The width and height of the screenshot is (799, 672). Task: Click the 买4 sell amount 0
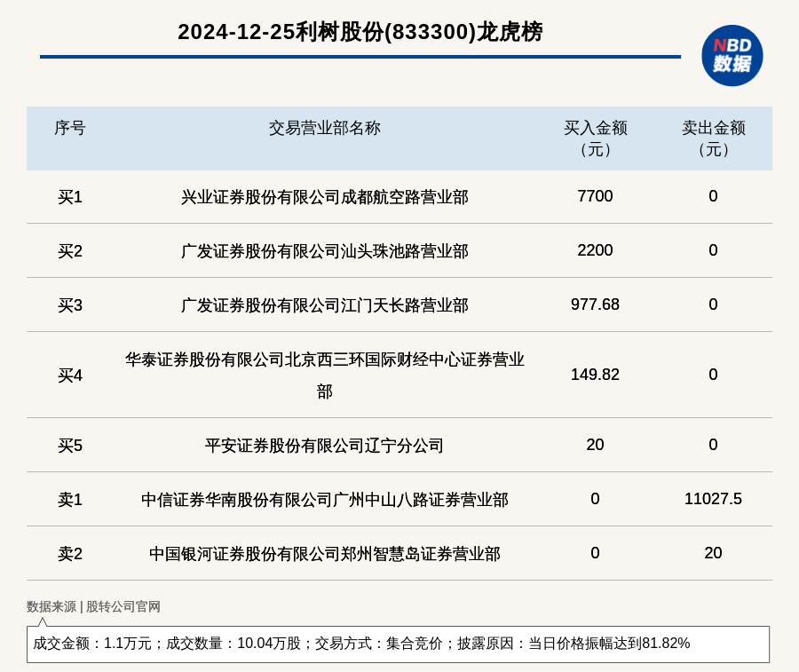click(x=714, y=375)
